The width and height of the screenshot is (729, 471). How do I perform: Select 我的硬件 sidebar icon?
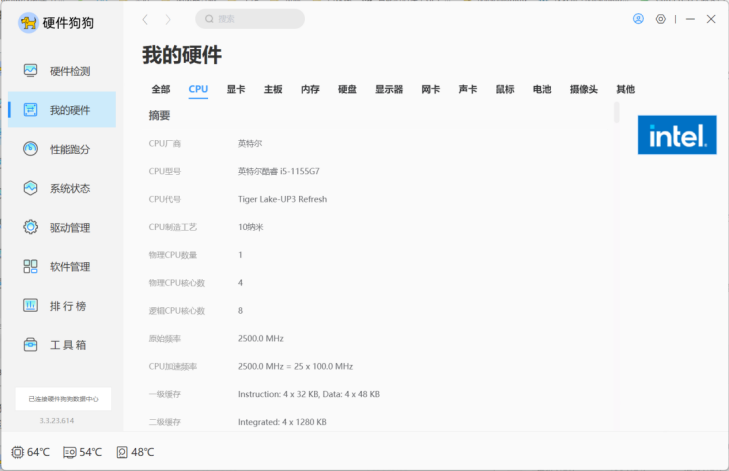(31, 110)
